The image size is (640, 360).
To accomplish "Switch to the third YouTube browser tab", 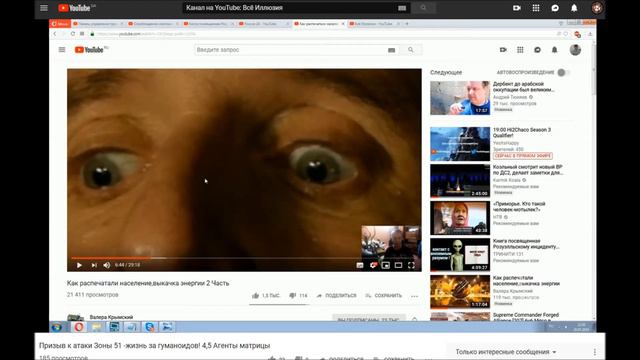I will tap(208, 24).
